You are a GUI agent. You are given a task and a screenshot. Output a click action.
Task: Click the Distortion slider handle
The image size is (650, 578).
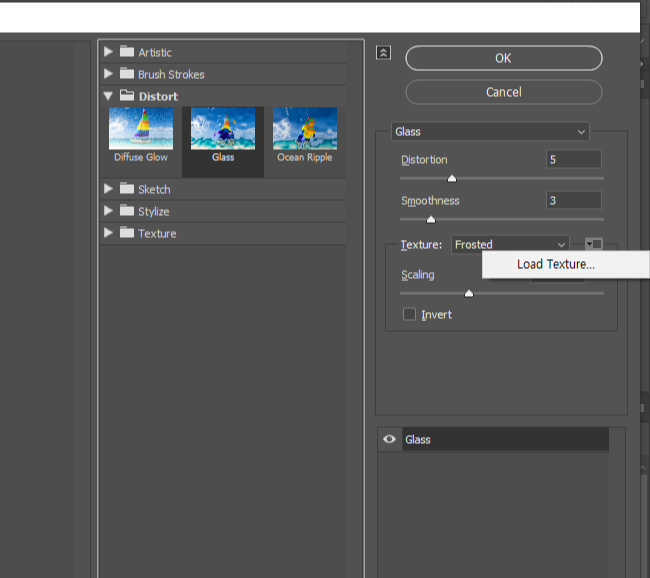click(x=452, y=179)
